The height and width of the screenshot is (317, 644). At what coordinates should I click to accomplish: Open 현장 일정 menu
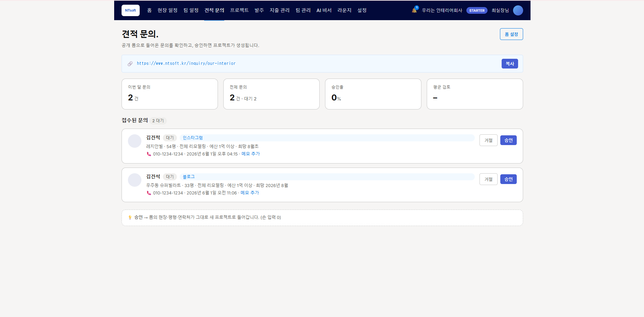(168, 10)
